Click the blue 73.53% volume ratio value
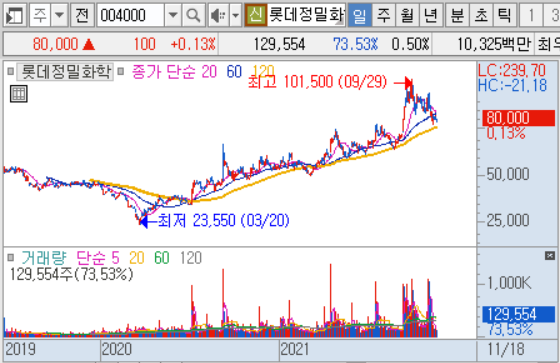The image size is (560, 363). point(355,44)
